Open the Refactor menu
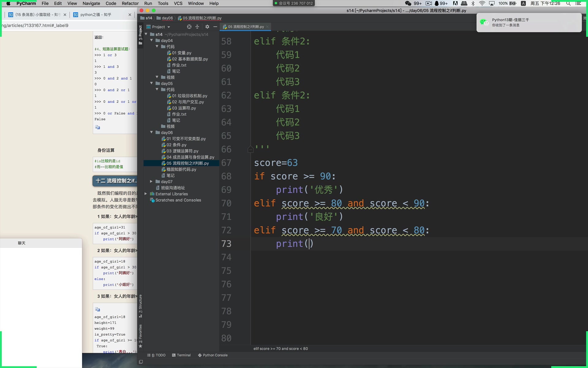Screen dimensions: 588x368 pos(130,3)
